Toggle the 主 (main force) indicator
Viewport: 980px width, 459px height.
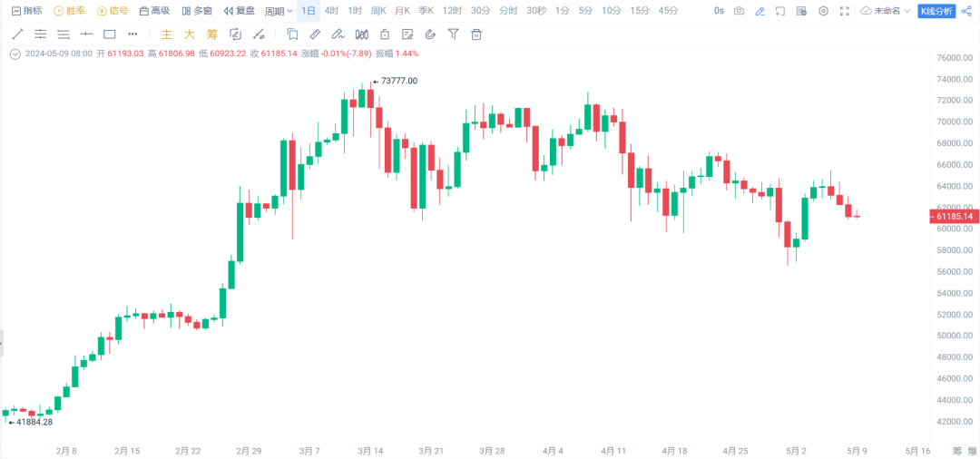[166, 34]
